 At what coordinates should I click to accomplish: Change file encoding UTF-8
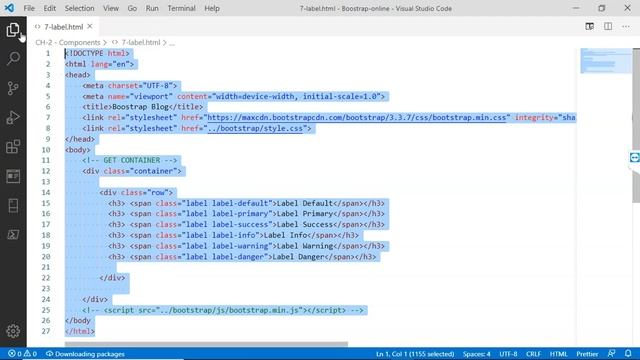click(x=508, y=354)
